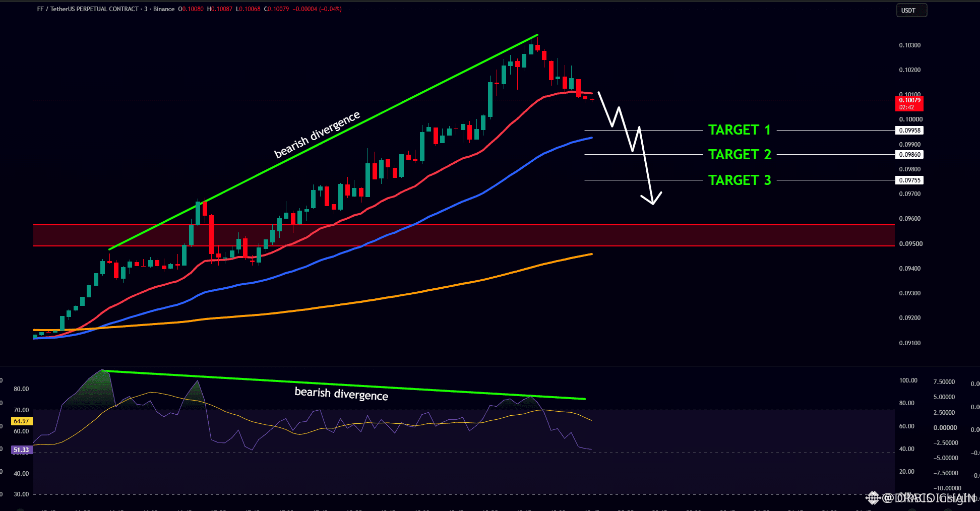Click the purple 51.33 indicator value label
The width and height of the screenshot is (980, 511).
click(x=21, y=450)
